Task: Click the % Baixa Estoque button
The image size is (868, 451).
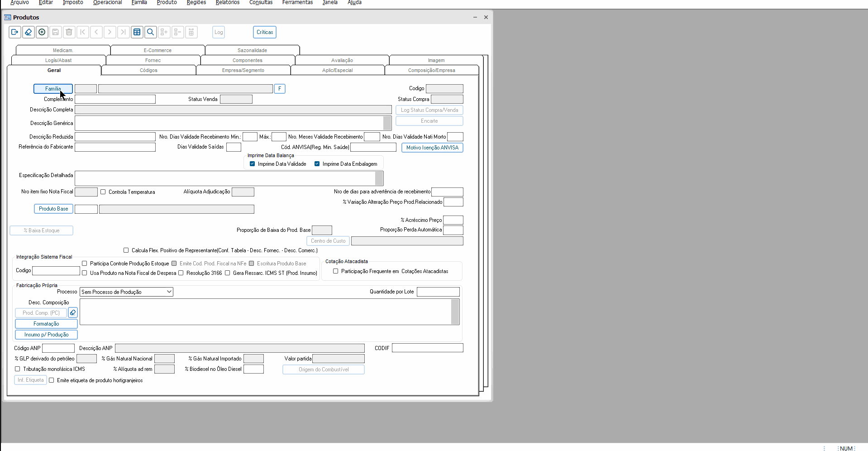Action: click(x=42, y=230)
